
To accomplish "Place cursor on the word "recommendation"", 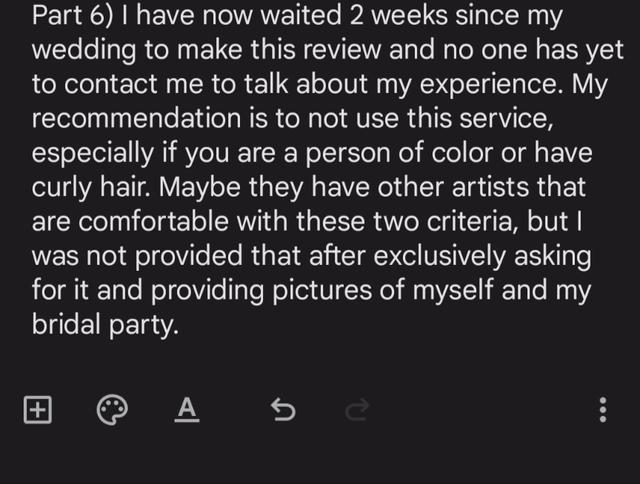I will [x=137, y=119].
